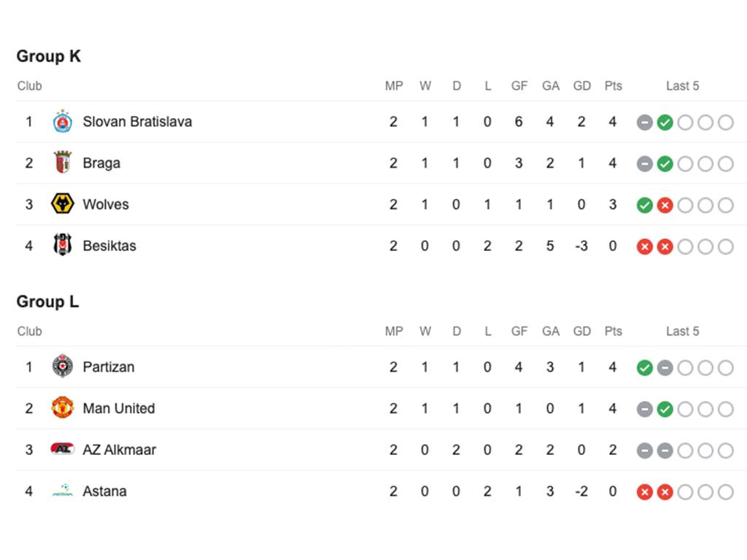747x560 pixels.
Task: Click the Besiktas club crest
Action: tap(63, 246)
